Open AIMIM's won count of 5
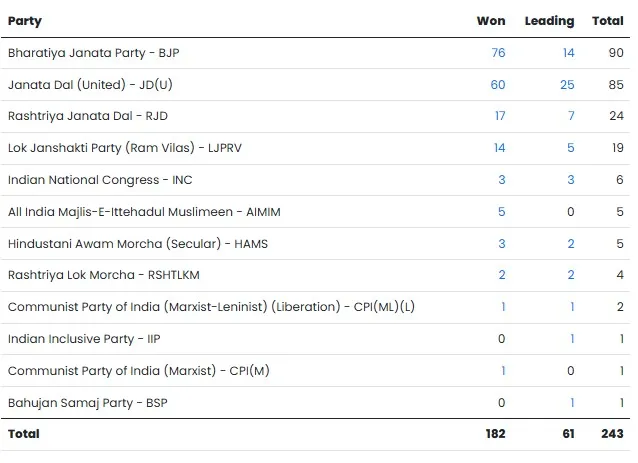 502,212
